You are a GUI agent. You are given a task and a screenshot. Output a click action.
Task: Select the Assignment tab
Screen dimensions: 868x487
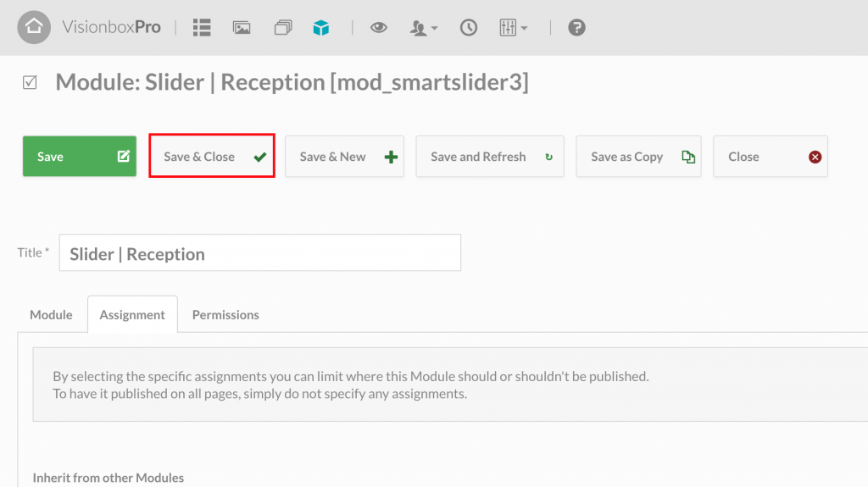point(132,314)
